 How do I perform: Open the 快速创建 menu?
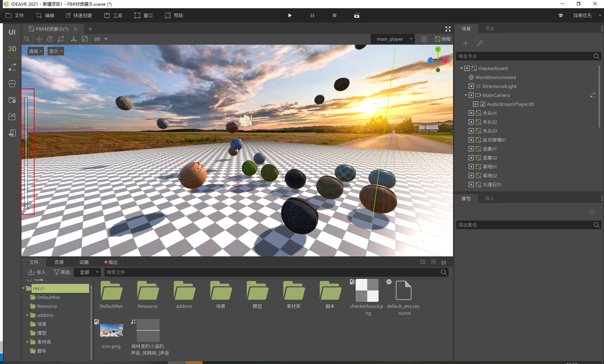(x=79, y=15)
